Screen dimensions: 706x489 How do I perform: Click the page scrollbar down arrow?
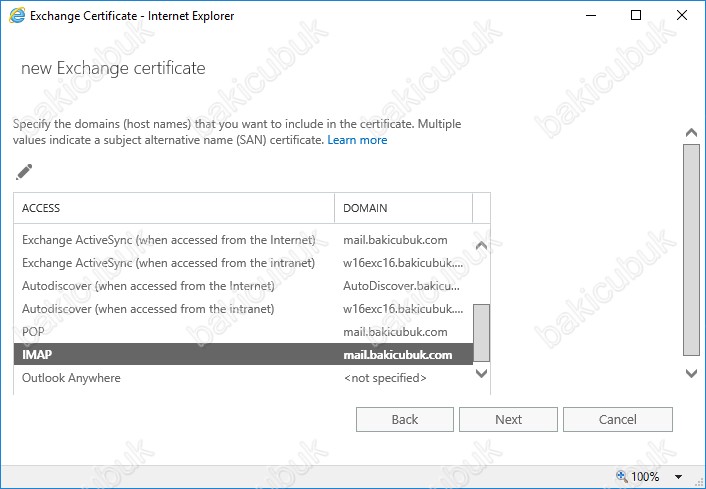point(691,373)
